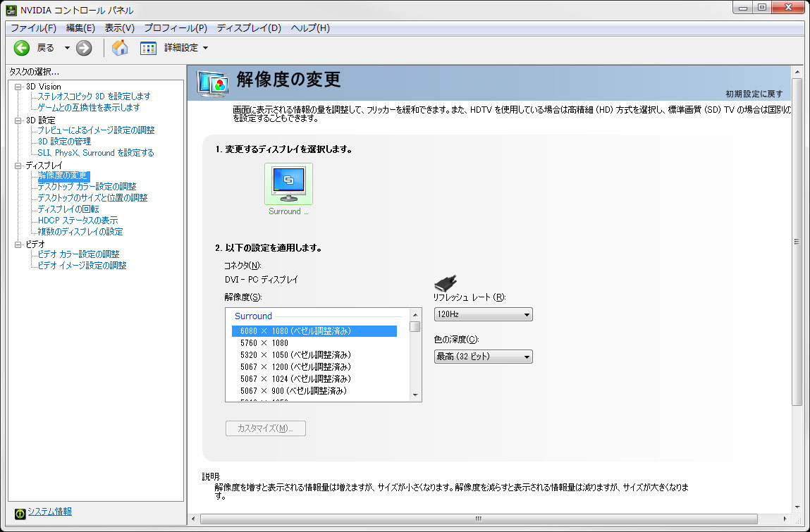Open ビデオ カラー設定の調整
Image resolution: width=810 pixels, height=532 pixels.
pos(78,254)
